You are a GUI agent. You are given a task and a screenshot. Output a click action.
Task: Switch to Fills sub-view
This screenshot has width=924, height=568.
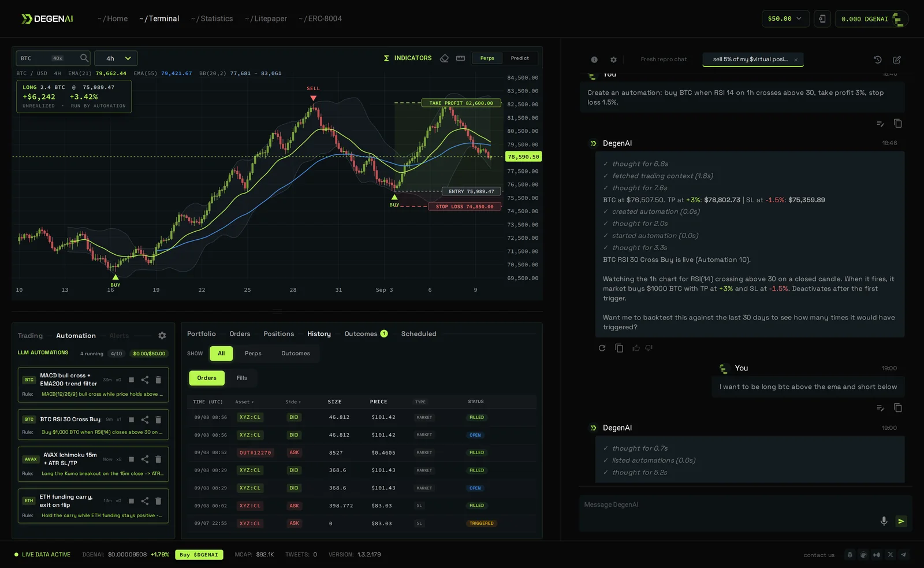(x=242, y=378)
